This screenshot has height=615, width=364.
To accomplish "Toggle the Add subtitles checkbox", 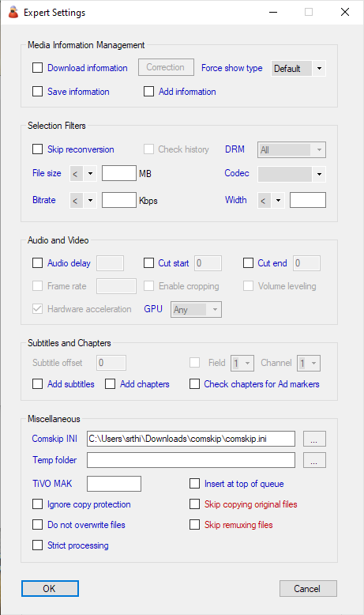I will [38, 384].
